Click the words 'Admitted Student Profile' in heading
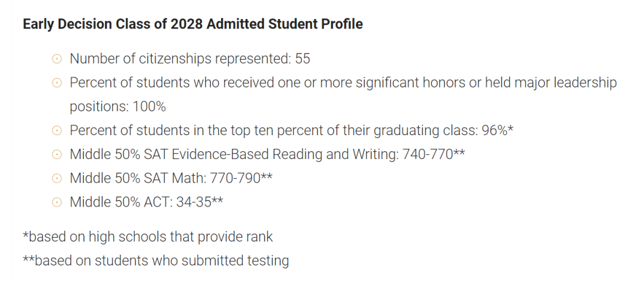 tap(284, 24)
